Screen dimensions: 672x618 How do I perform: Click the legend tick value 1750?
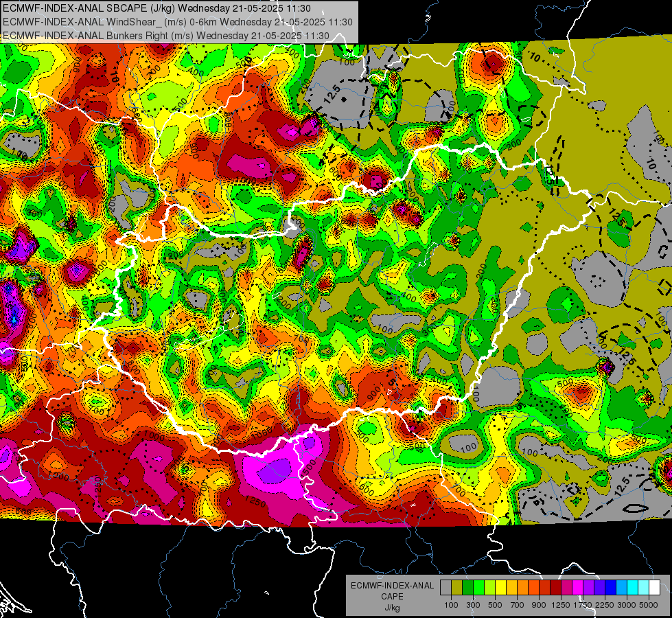click(583, 605)
